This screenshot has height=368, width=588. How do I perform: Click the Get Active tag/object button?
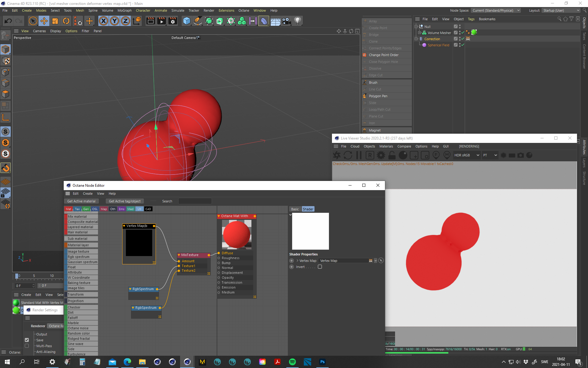125,201
